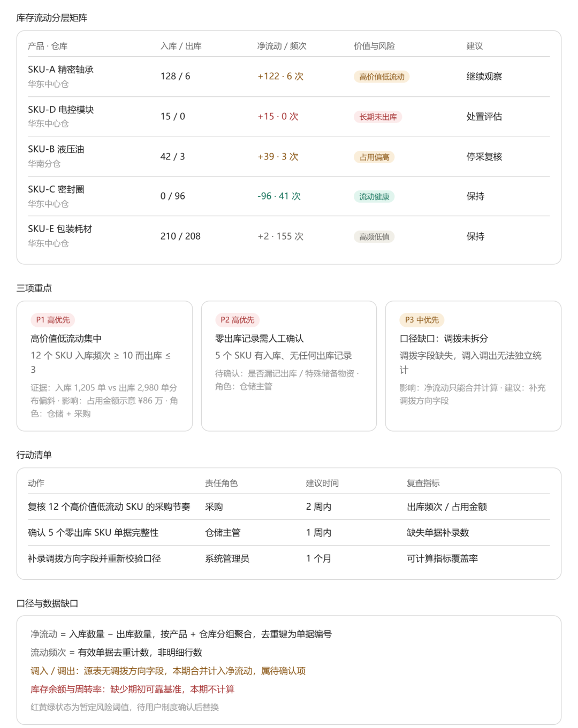Click the +15 · 0 次 net flow value
Viewport: 578px width, 728px height.
click(278, 116)
